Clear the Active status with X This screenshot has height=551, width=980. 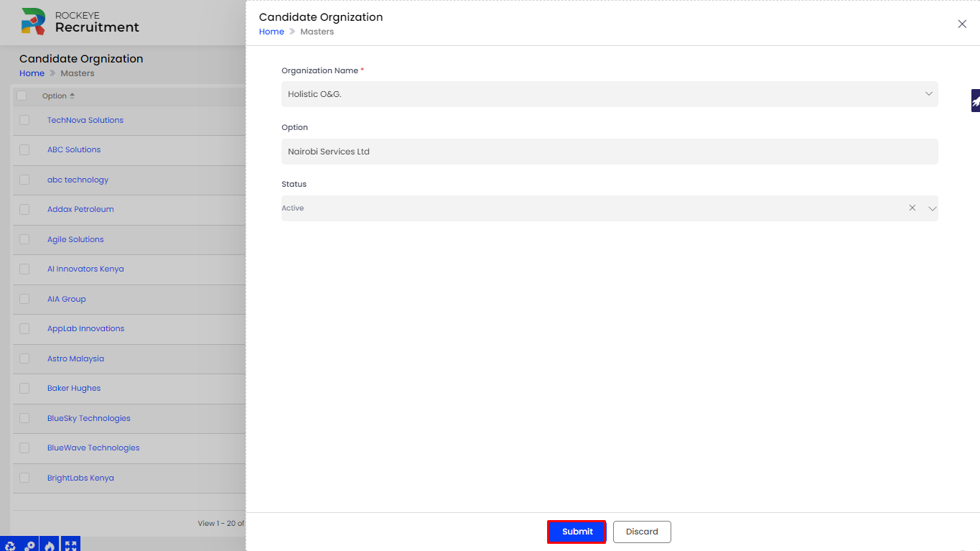(913, 208)
